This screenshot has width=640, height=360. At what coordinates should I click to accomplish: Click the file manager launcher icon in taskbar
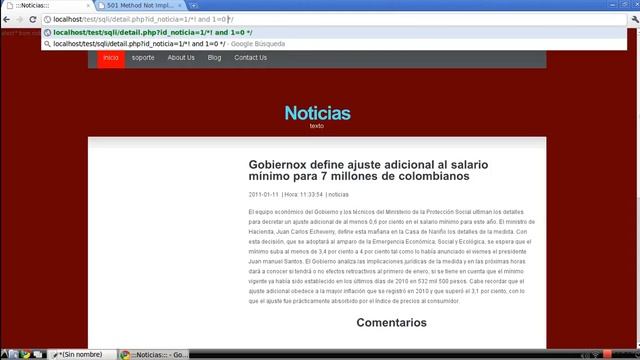[13, 355]
